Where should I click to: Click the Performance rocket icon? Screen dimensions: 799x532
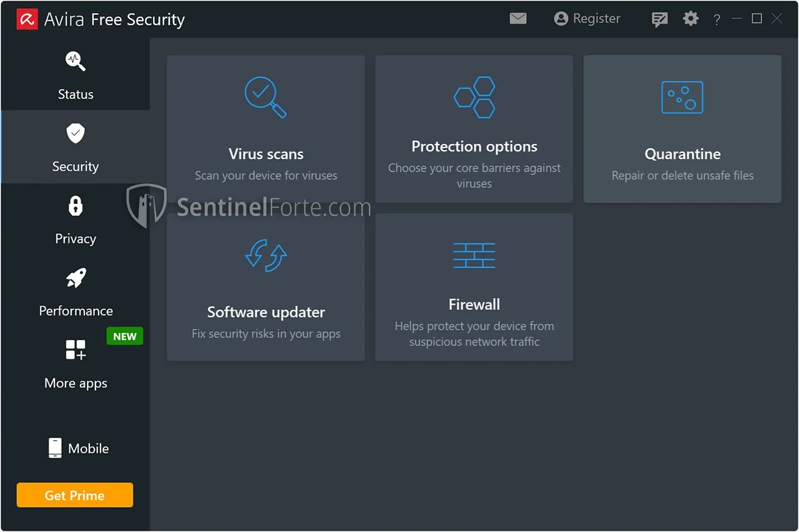click(76, 278)
